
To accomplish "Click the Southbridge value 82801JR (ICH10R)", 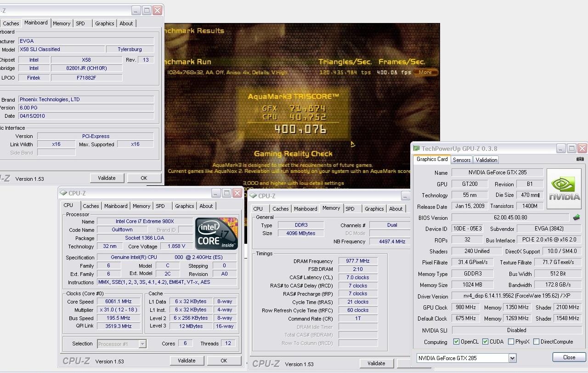I will pos(86,68).
